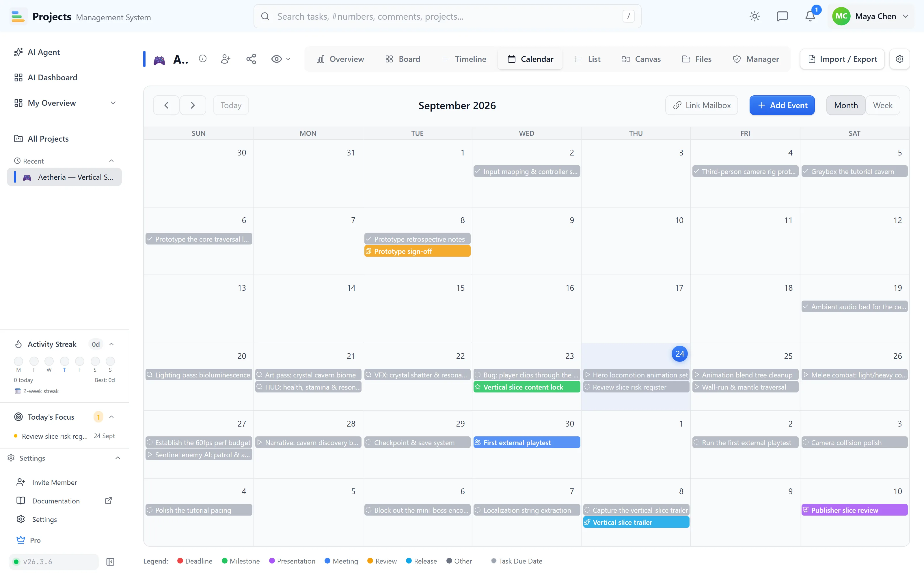Click the All Projects folder icon
This screenshot has width=924, height=578.
tap(18, 138)
